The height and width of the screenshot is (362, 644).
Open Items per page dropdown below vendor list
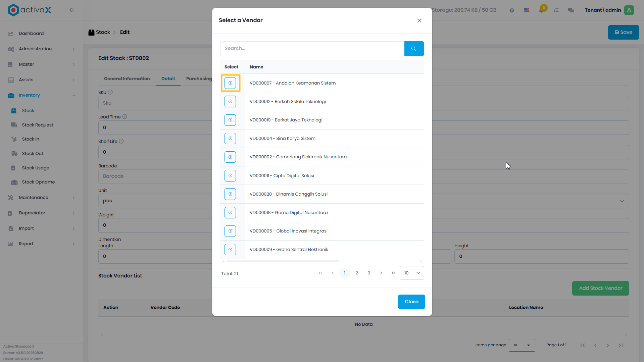coord(522,345)
